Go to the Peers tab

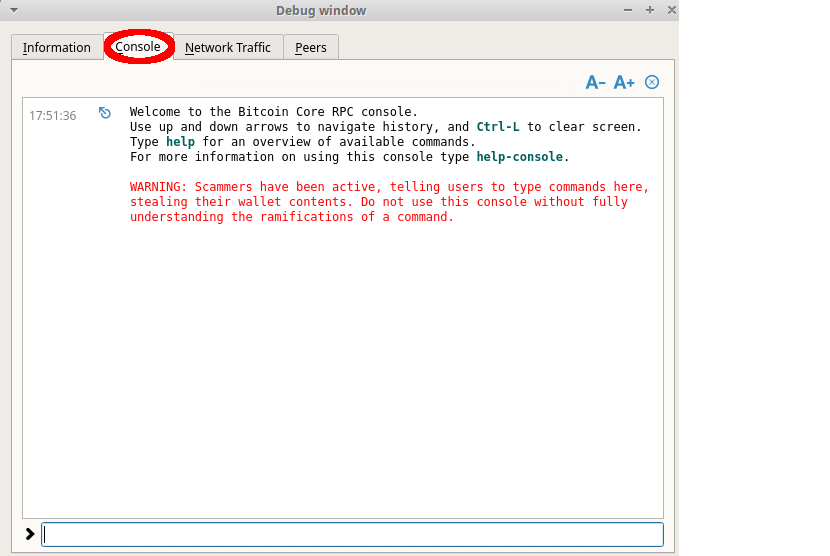click(x=311, y=48)
